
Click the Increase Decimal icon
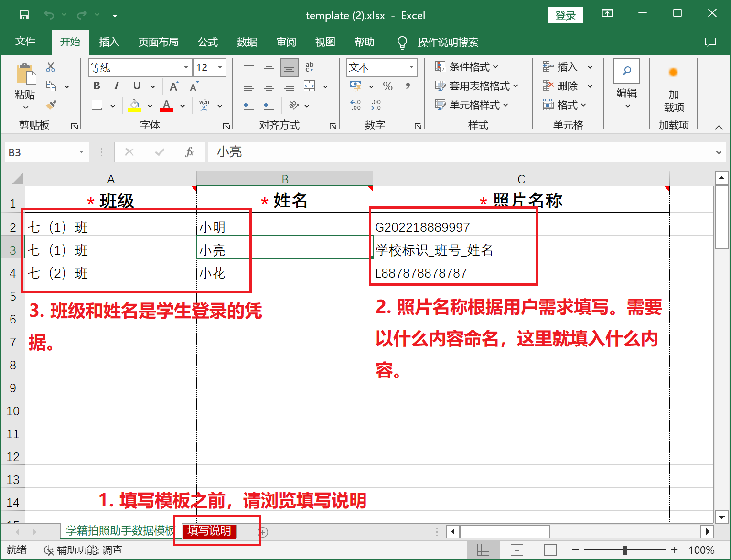pos(355,105)
